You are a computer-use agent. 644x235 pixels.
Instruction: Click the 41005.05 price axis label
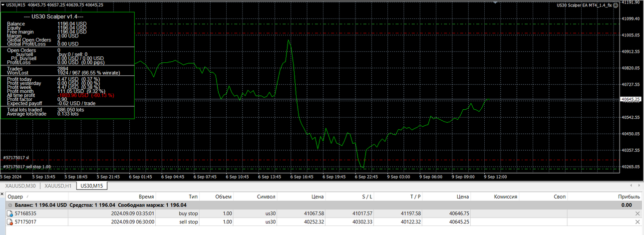[x=631, y=35]
